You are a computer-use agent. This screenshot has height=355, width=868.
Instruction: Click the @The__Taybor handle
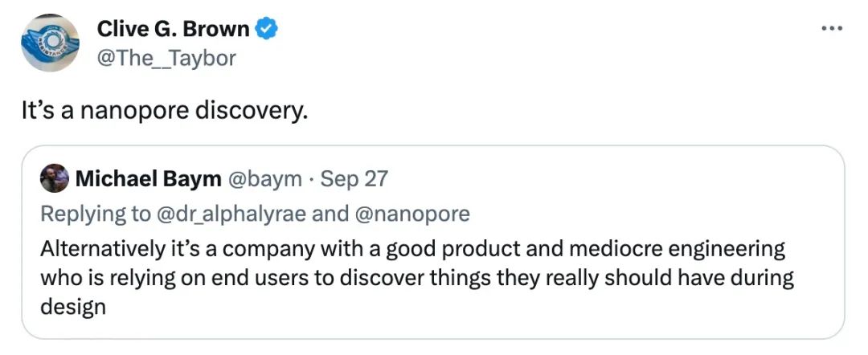166,58
